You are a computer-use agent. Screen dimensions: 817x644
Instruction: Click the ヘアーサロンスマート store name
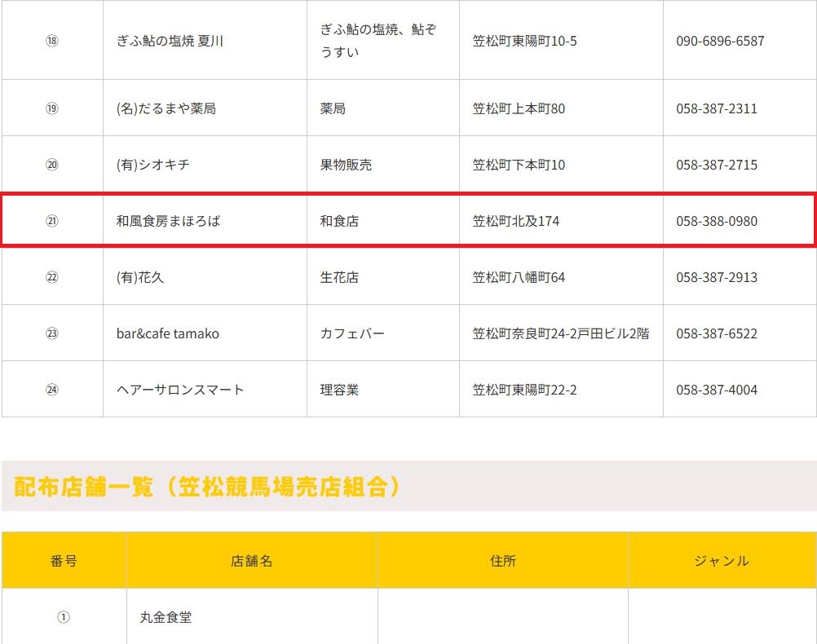click(180, 390)
